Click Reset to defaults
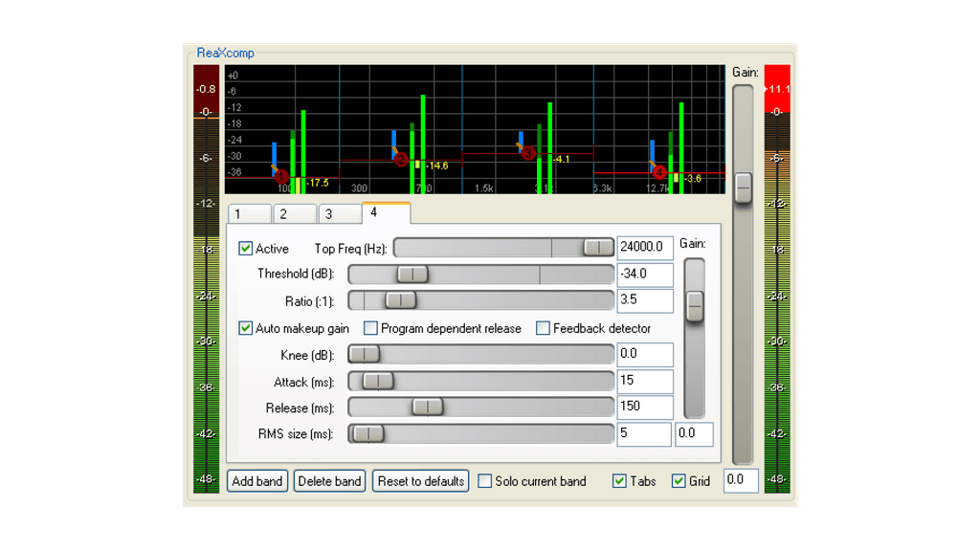This screenshot has height=551, width=980. tap(420, 481)
